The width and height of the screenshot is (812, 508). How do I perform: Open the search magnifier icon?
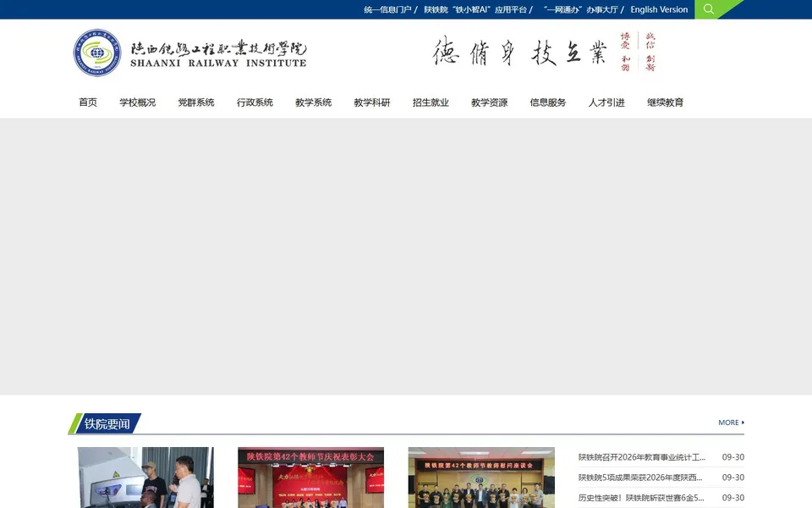(x=708, y=9)
